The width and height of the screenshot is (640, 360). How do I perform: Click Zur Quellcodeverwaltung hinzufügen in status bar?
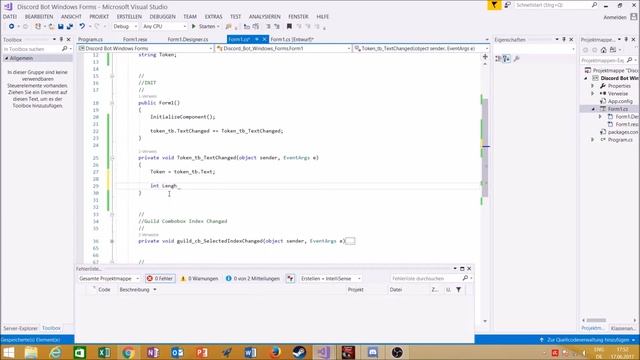point(588,340)
